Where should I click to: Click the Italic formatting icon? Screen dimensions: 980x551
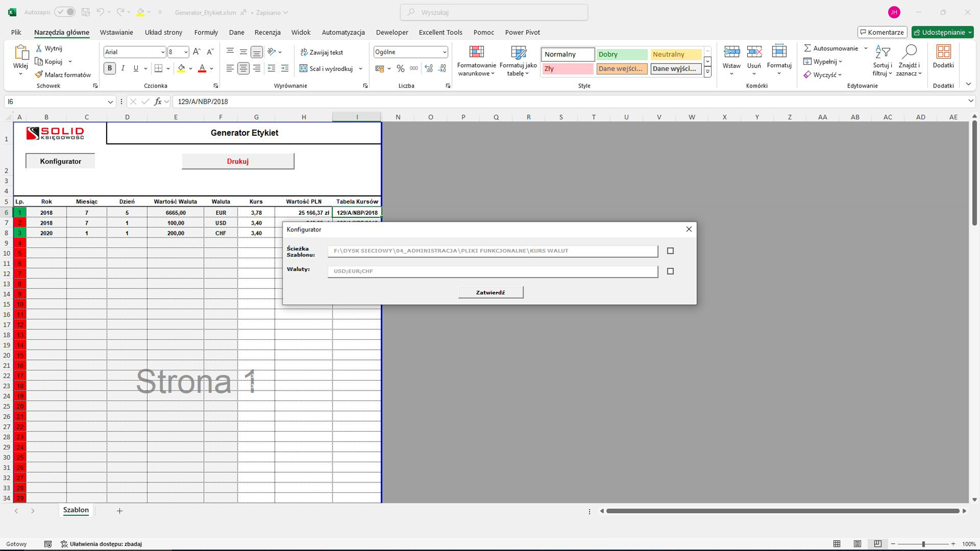pos(123,69)
